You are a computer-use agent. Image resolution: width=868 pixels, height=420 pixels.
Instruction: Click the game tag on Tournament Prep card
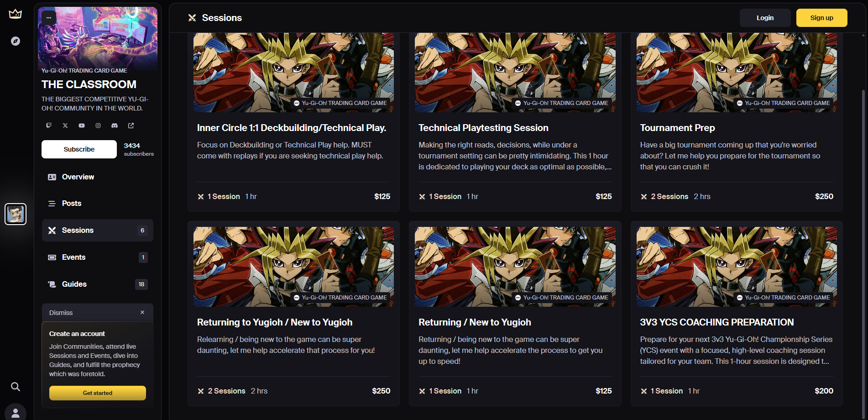click(x=783, y=103)
